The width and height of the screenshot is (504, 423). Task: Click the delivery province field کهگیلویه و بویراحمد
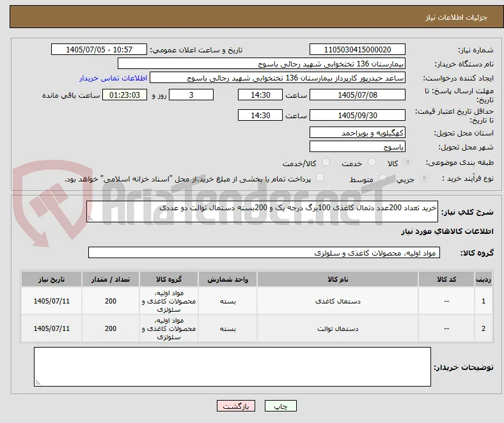(x=357, y=132)
